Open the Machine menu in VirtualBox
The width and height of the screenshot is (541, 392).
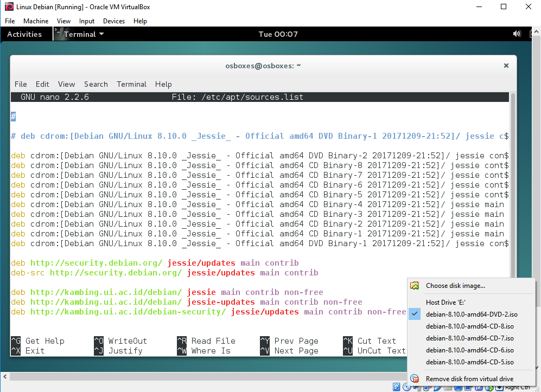coord(36,21)
